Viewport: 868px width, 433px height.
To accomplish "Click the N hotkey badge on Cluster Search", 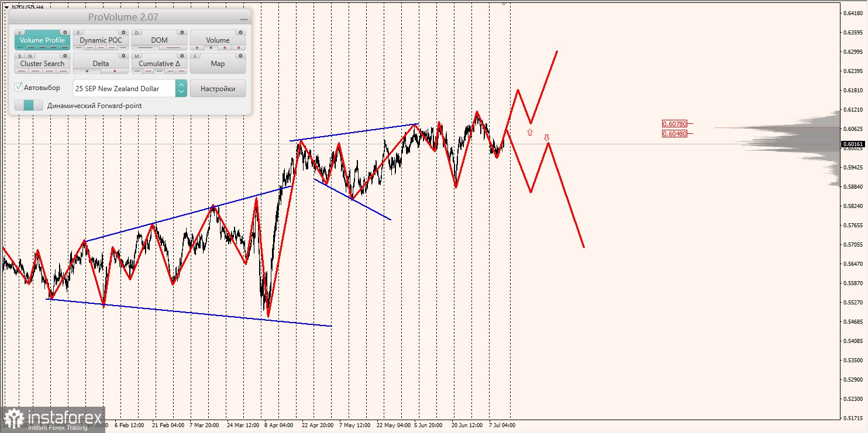I will [x=30, y=56].
